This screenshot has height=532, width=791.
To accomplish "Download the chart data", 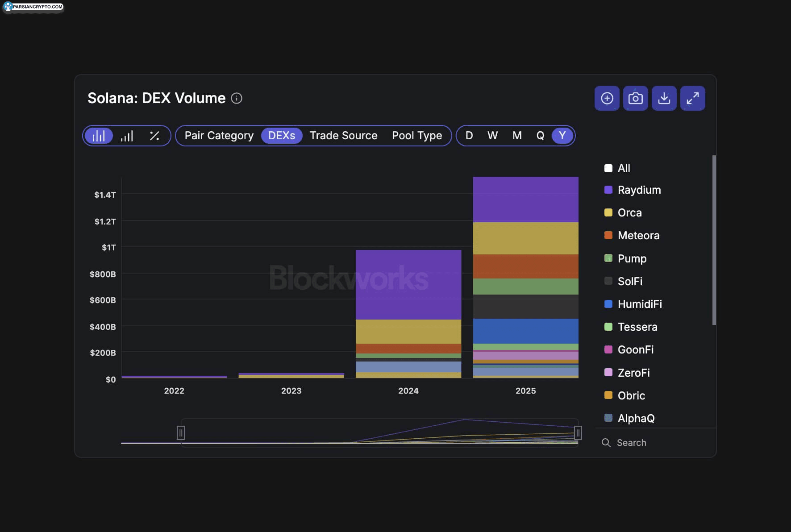I will pyautogui.click(x=664, y=98).
